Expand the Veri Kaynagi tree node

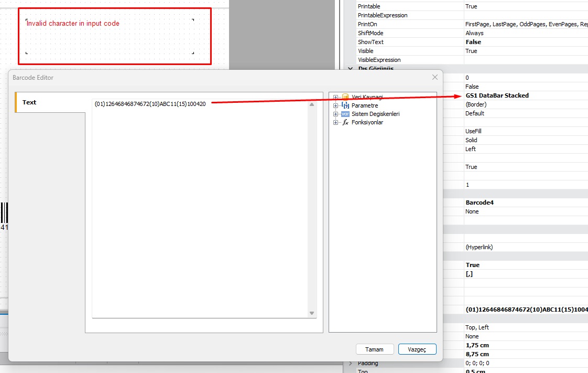pos(336,97)
